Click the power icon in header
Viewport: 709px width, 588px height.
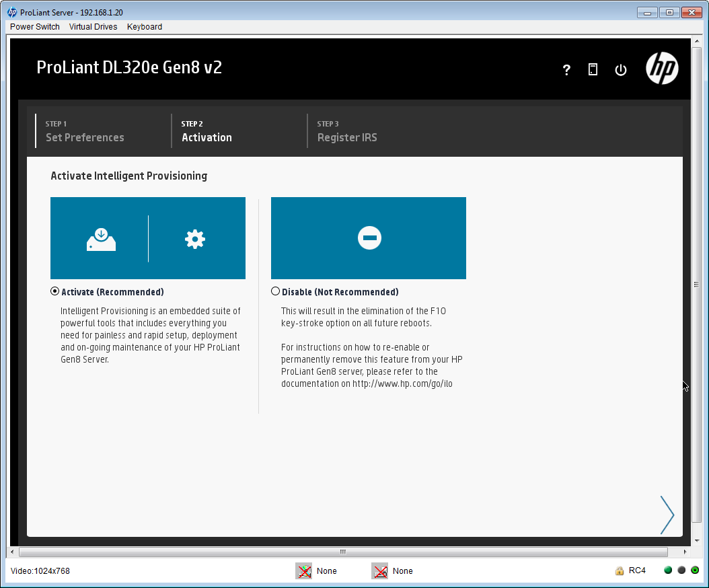pyautogui.click(x=621, y=70)
